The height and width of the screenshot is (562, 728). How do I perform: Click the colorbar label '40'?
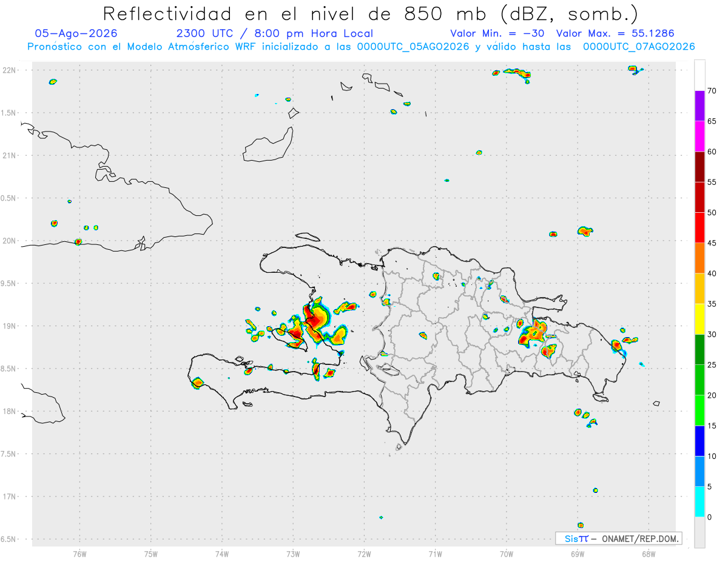coord(712,273)
